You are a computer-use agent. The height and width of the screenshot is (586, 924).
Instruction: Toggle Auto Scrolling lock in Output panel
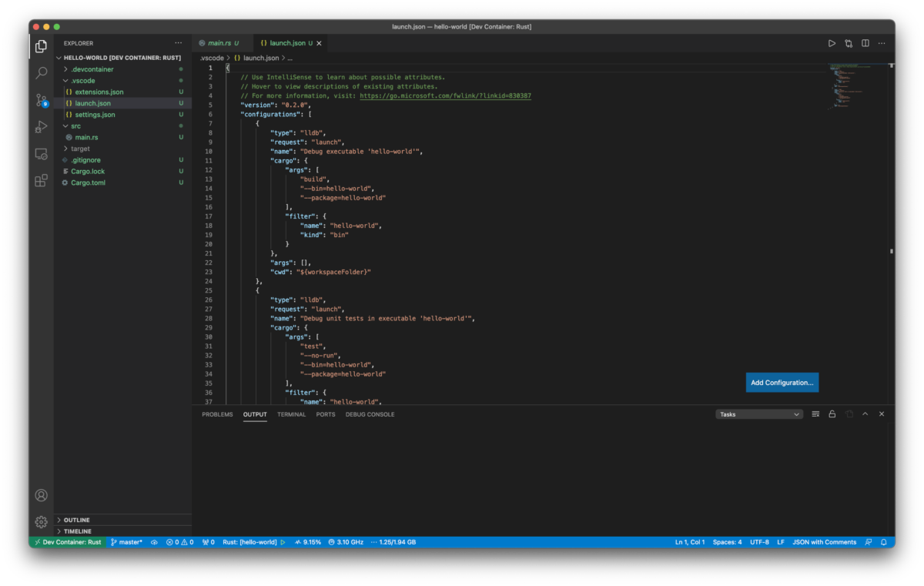(832, 414)
